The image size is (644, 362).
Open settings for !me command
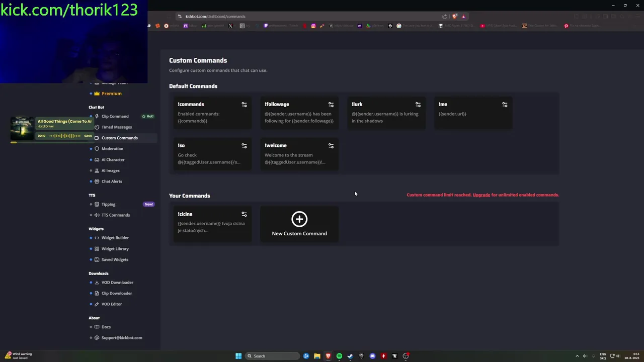tap(505, 105)
